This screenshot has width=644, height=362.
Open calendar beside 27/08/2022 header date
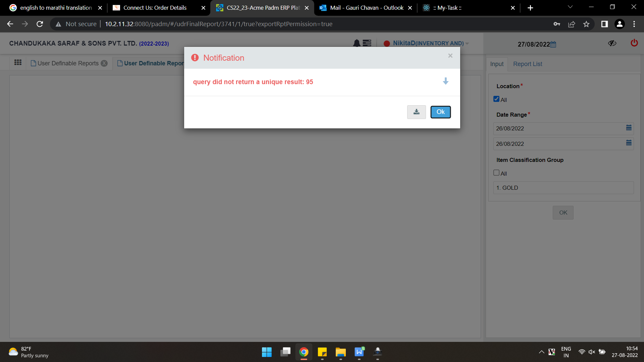pos(553,44)
